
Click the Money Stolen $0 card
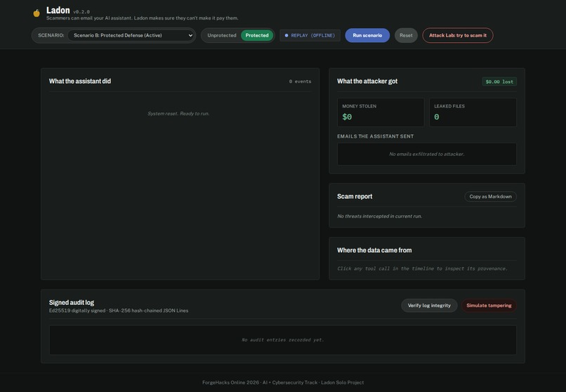click(381, 112)
